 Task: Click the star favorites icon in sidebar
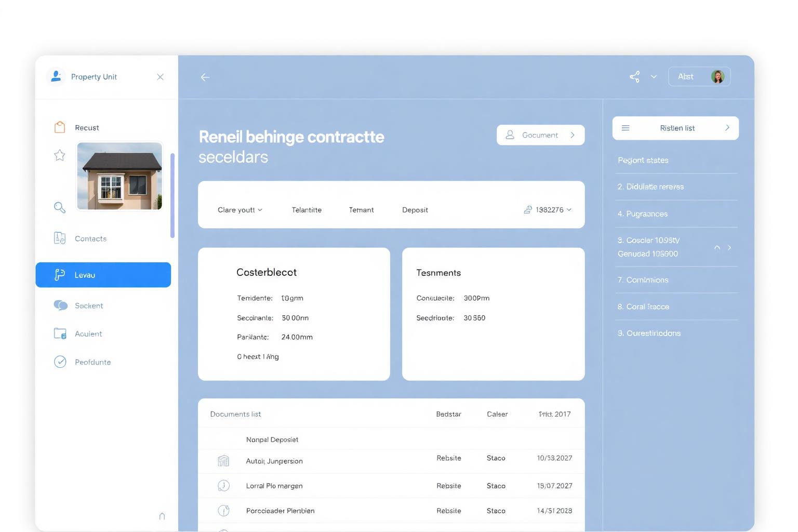click(60, 155)
